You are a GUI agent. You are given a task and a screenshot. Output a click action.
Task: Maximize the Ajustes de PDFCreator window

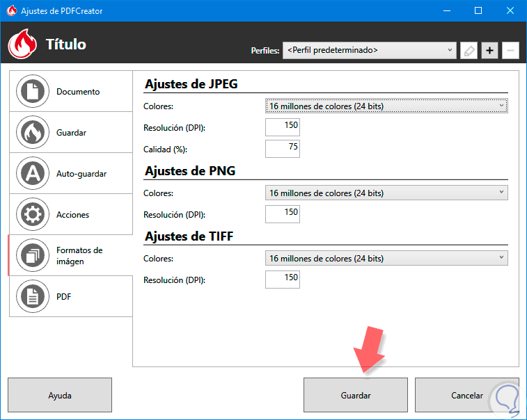click(478, 10)
